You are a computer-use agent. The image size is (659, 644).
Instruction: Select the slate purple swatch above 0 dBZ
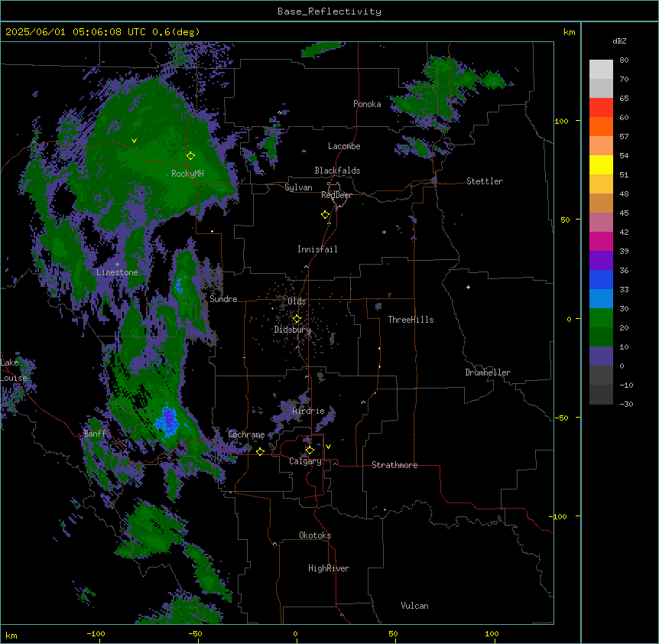pos(601,356)
